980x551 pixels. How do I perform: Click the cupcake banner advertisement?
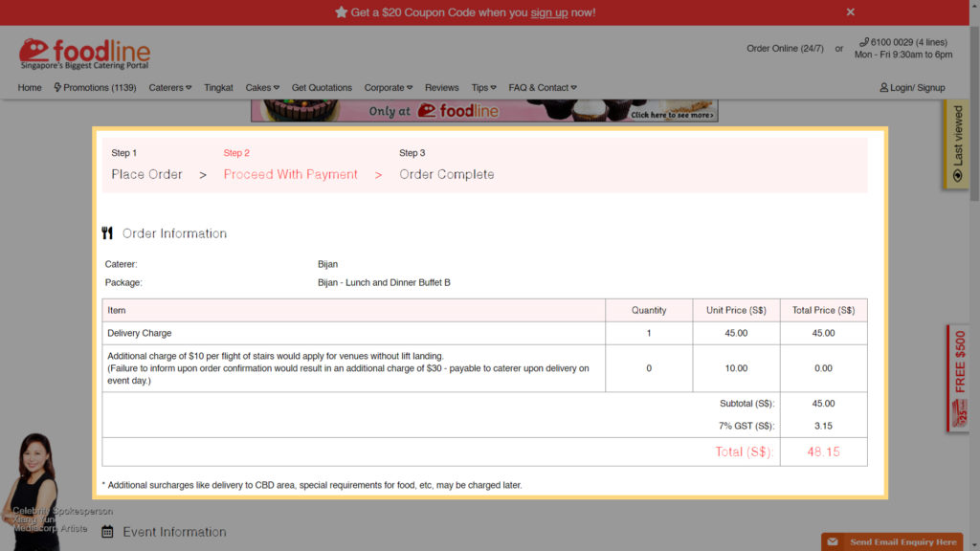point(484,110)
